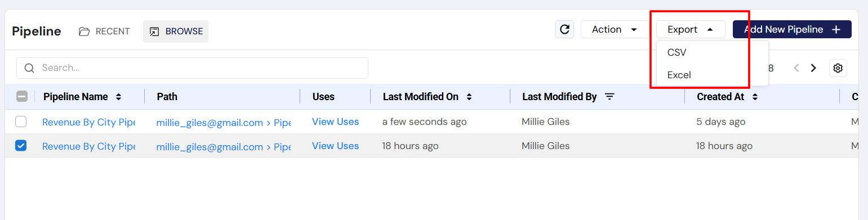
Task: Open second row's Revenue By City pipeline link
Action: point(89,146)
